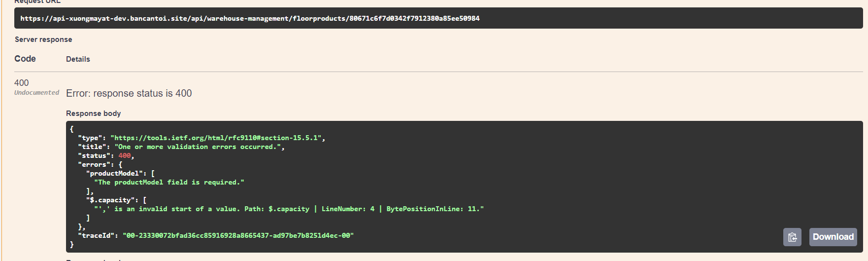Screen dimensions: 868x261
Task: Click the "Response body" label
Action: coord(94,113)
